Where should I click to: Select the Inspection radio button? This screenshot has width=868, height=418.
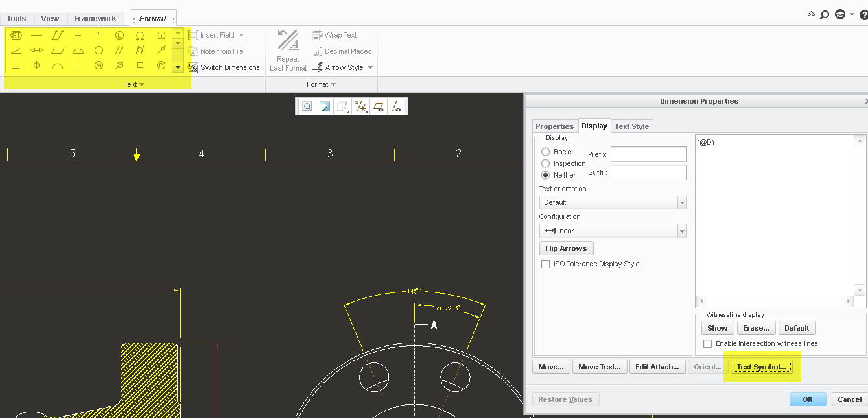545,163
